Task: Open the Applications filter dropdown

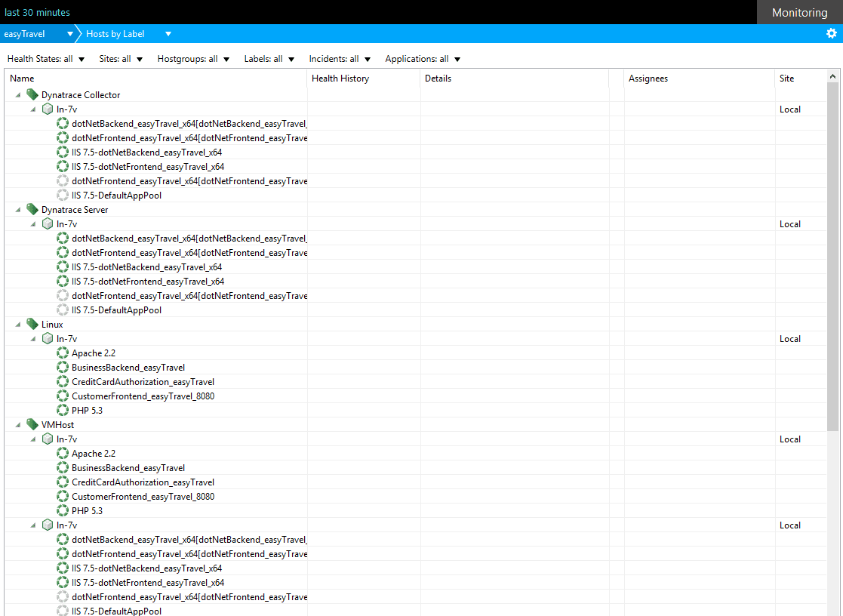Action: click(x=423, y=59)
